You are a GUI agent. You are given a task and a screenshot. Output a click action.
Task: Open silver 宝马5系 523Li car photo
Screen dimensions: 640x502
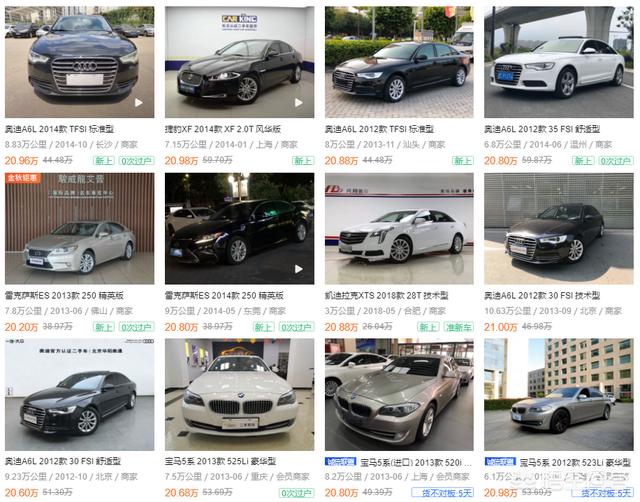pyautogui.click(x=559, y=395)
